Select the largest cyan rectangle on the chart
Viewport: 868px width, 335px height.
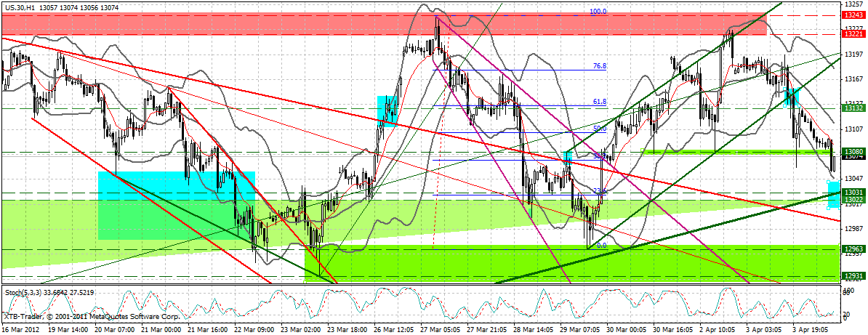(x=177, y=206)
